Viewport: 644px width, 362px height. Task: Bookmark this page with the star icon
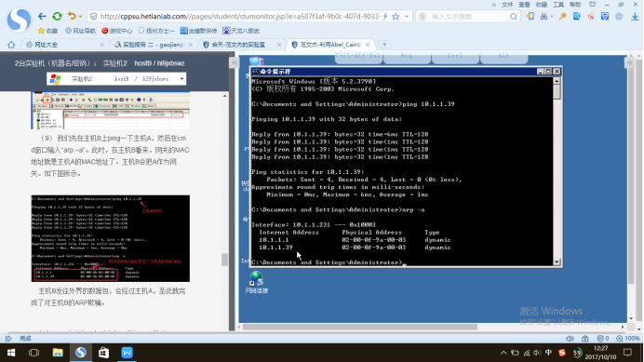pos(396,17)
